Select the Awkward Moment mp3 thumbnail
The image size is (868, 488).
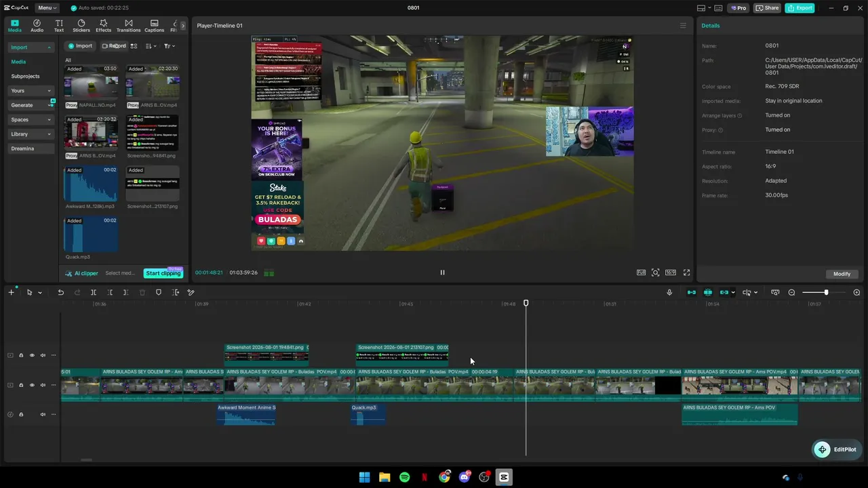pos(91,184)
